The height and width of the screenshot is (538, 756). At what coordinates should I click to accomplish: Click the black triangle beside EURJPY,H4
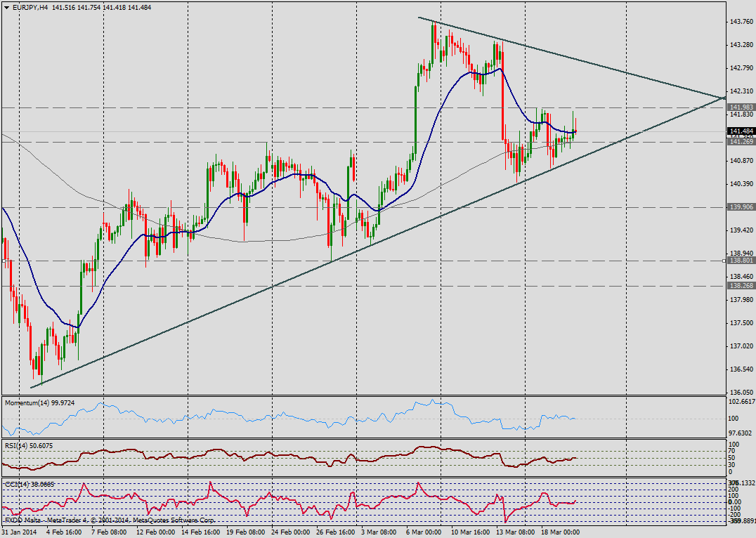pos(4,7)
